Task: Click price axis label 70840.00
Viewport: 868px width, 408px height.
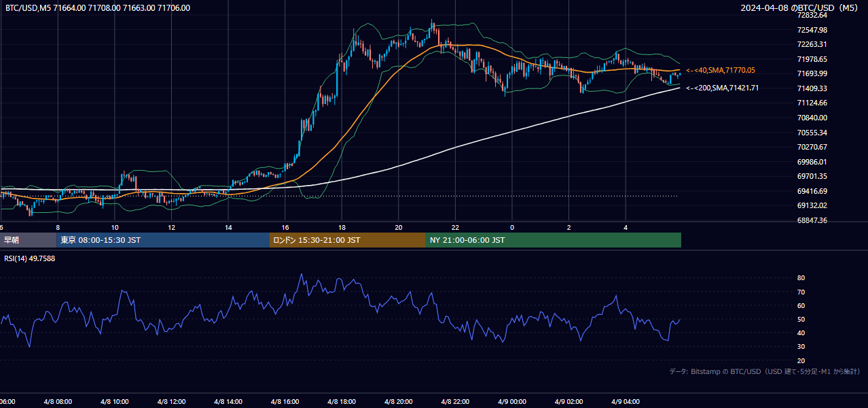Action: tap(812, 118)
